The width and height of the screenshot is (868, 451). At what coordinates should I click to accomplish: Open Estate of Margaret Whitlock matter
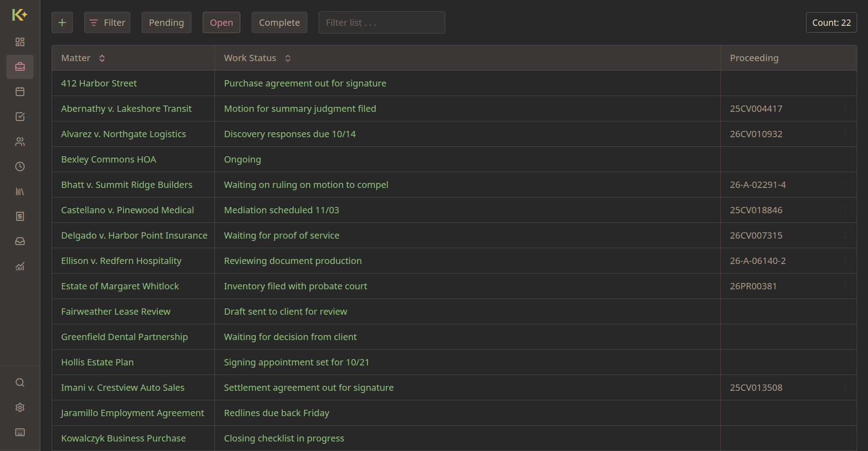tap(120, 286)
